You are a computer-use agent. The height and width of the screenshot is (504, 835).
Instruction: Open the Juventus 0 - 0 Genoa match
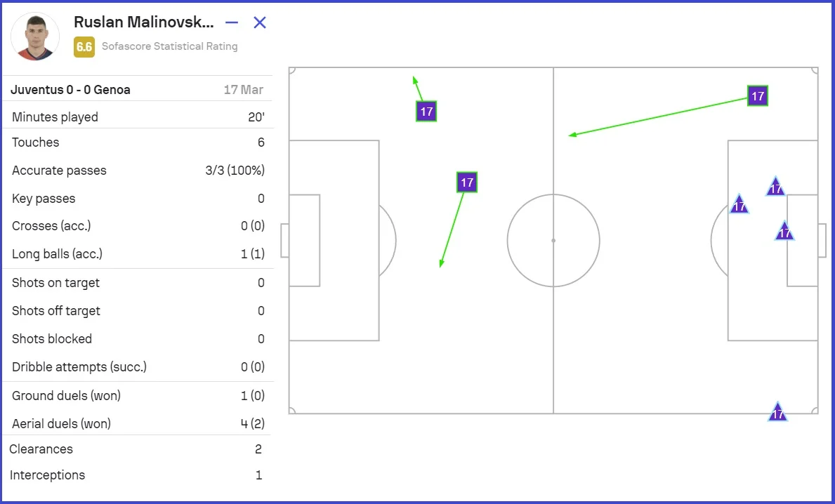(70, 90)
